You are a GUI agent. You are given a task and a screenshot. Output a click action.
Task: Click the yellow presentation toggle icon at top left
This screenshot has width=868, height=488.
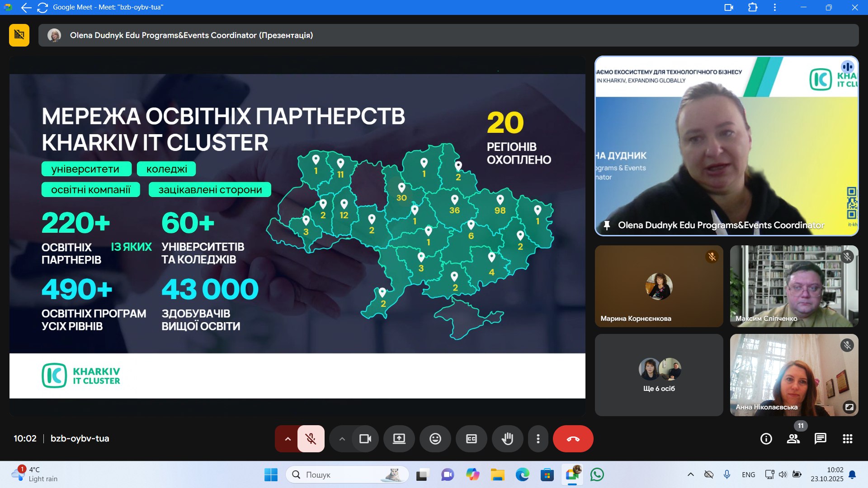(19, 35)
